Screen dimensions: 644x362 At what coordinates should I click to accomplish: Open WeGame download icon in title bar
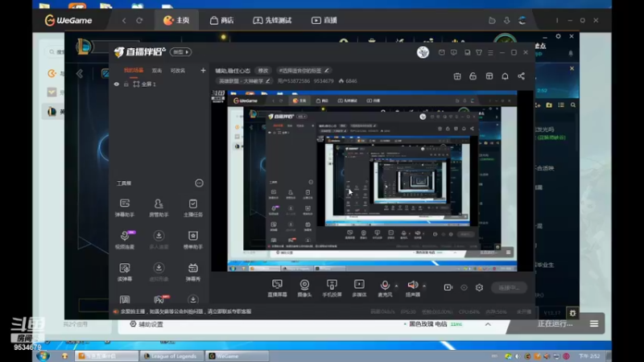pos(507,20)
